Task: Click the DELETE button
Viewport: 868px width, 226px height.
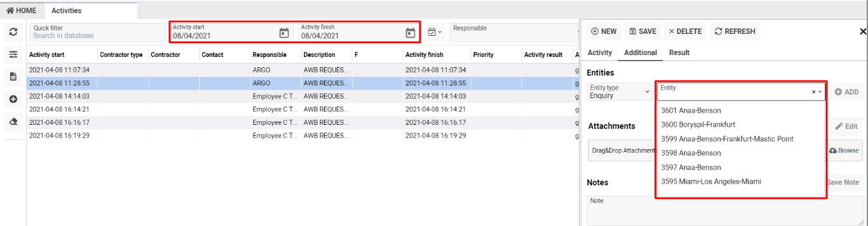Action: coord(685,32)
